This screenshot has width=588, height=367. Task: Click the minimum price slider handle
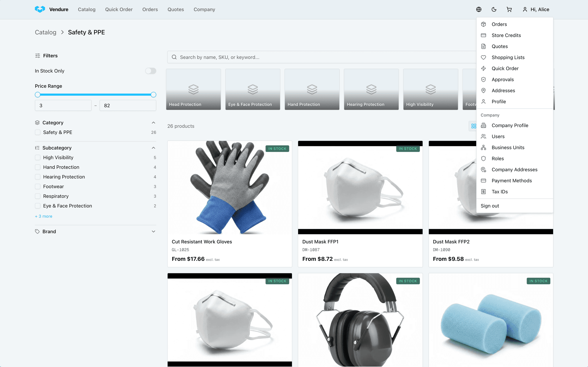(38, 95)
